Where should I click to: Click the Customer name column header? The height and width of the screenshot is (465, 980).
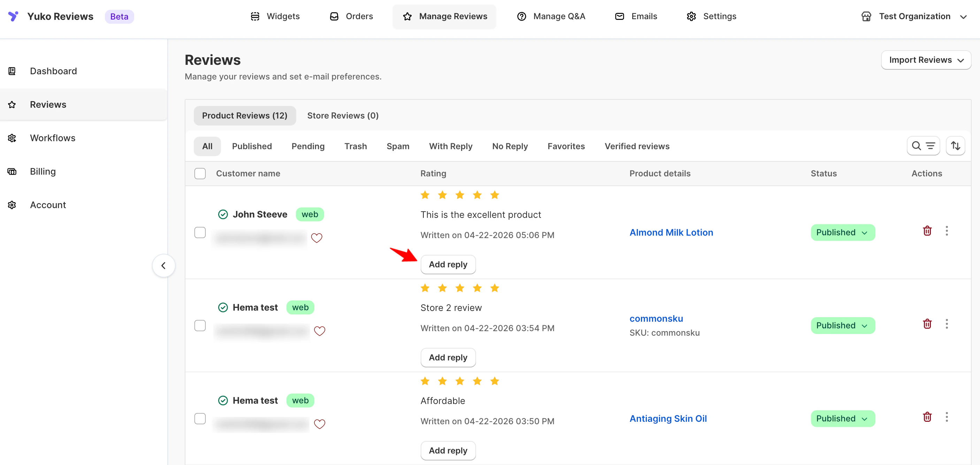click(248, 174)
